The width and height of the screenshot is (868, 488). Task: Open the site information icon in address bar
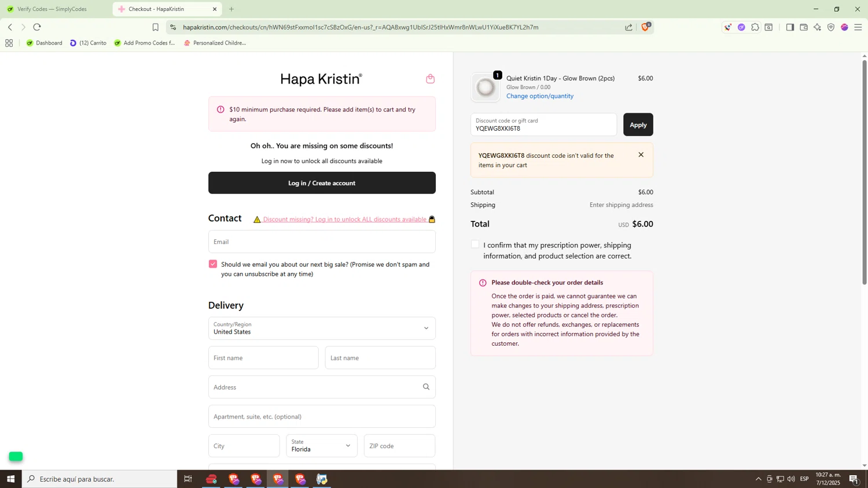[173, 27]
